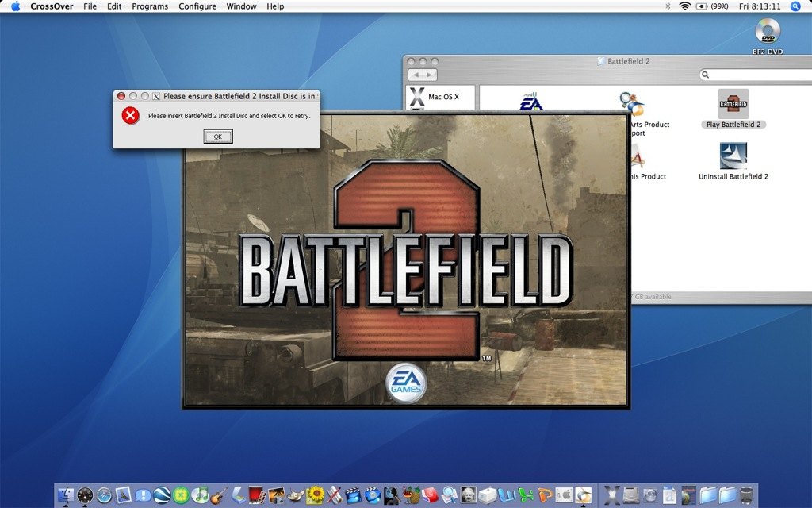Image resolution: width=812 pixels, height=508 pixels.
Task: Open Finder from the Dock
Action: tap(66, 495)
